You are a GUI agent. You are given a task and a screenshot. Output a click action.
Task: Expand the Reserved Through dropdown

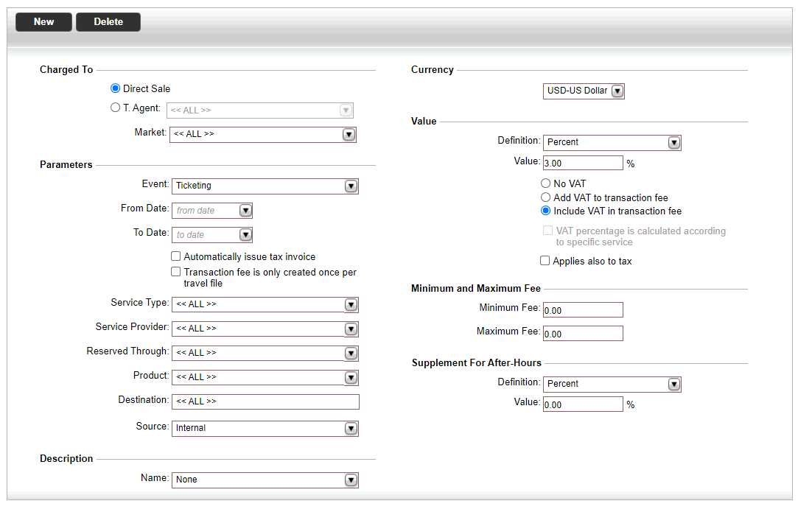click(x=265, y=354)
